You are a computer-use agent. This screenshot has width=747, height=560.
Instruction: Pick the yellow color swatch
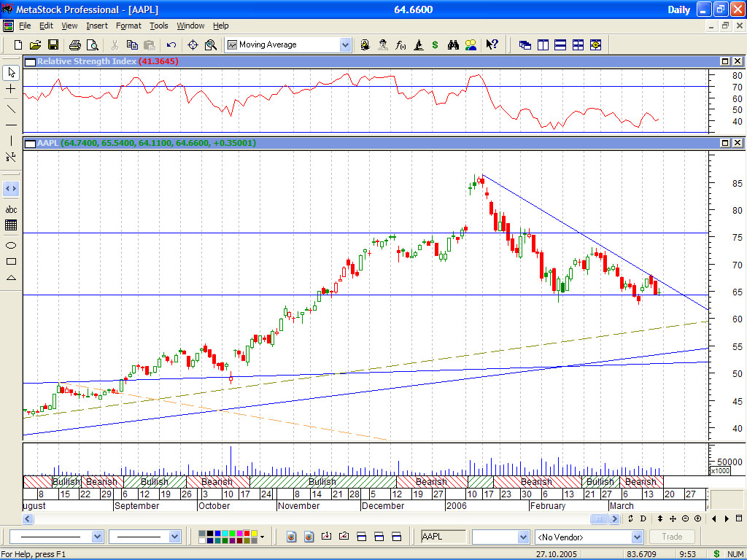[255, 534]
